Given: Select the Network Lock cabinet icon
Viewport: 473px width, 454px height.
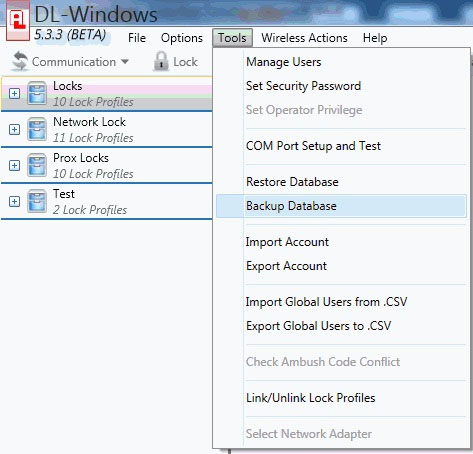Looking at the screenshot, I should [37, 129].
